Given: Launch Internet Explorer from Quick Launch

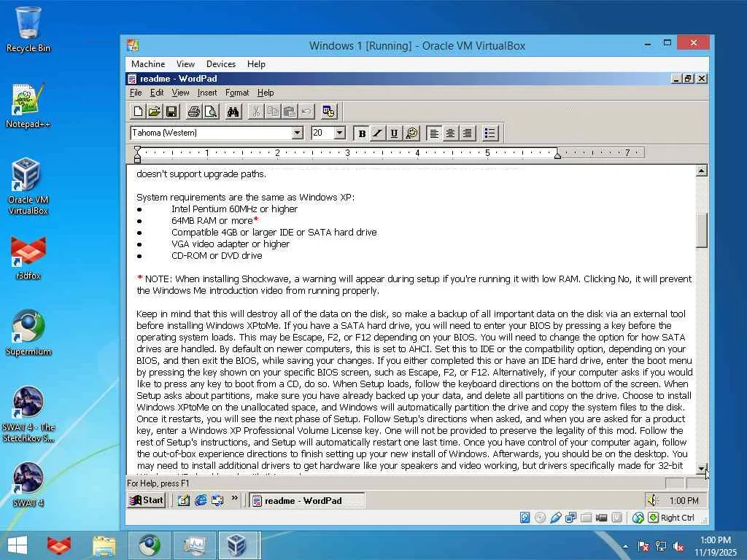Looking at the screenshot, I should 201,500.
